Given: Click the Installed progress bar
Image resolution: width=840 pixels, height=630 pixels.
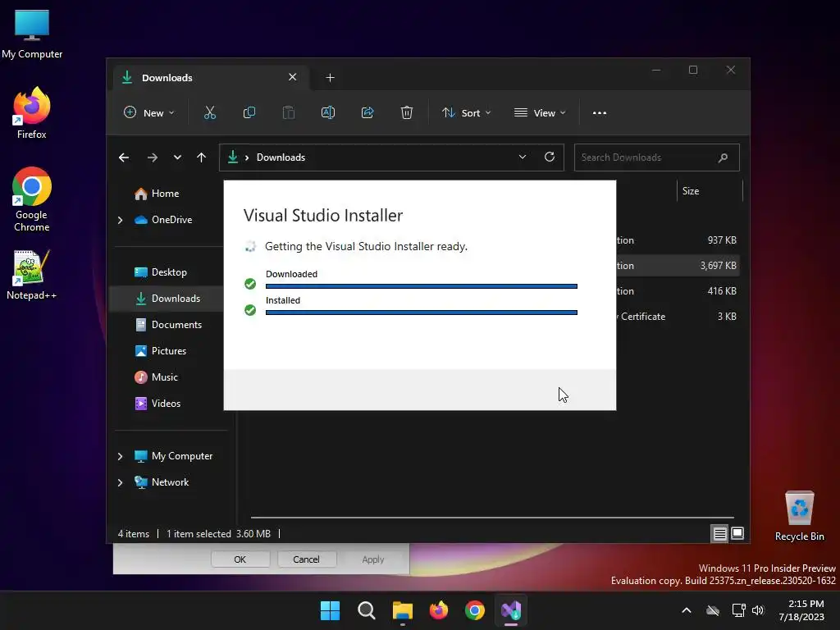Looking at the screenshot, I should 422,313.
